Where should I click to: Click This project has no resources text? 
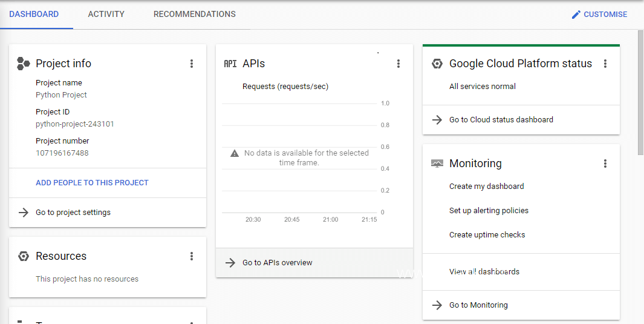[87, 279]
